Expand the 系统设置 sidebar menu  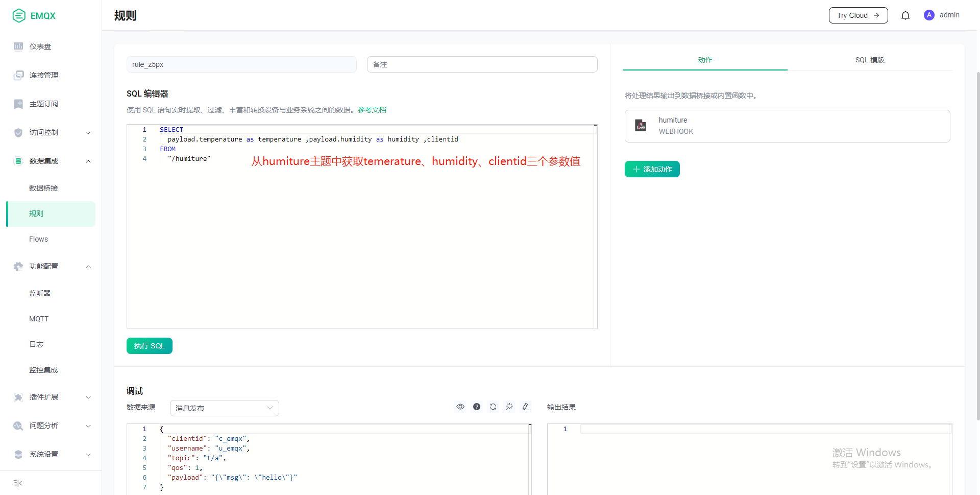click(51, 455)
